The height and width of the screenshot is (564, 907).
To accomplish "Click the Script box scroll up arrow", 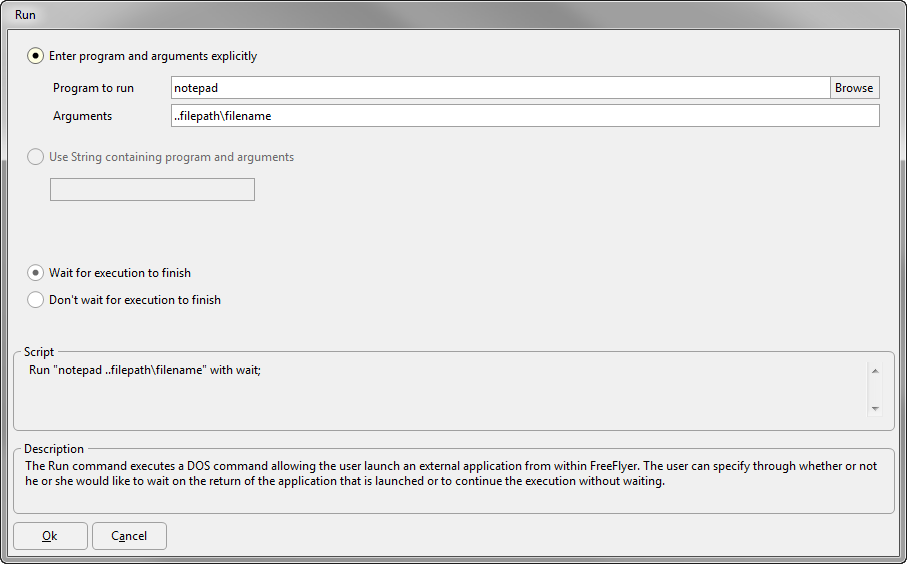I will [x=875, y=371].
